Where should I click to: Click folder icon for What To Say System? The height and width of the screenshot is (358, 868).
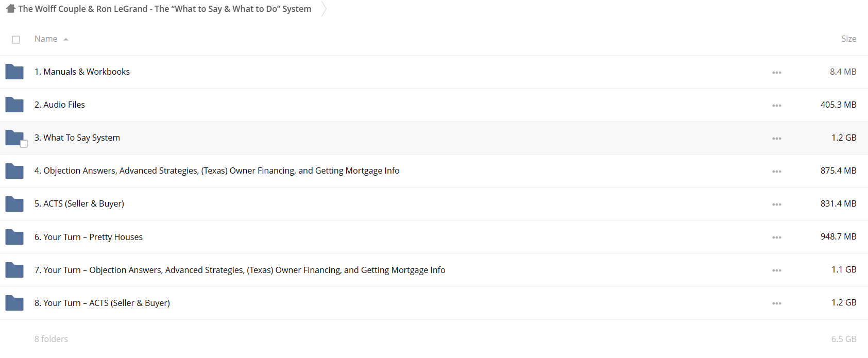point(14,138)
